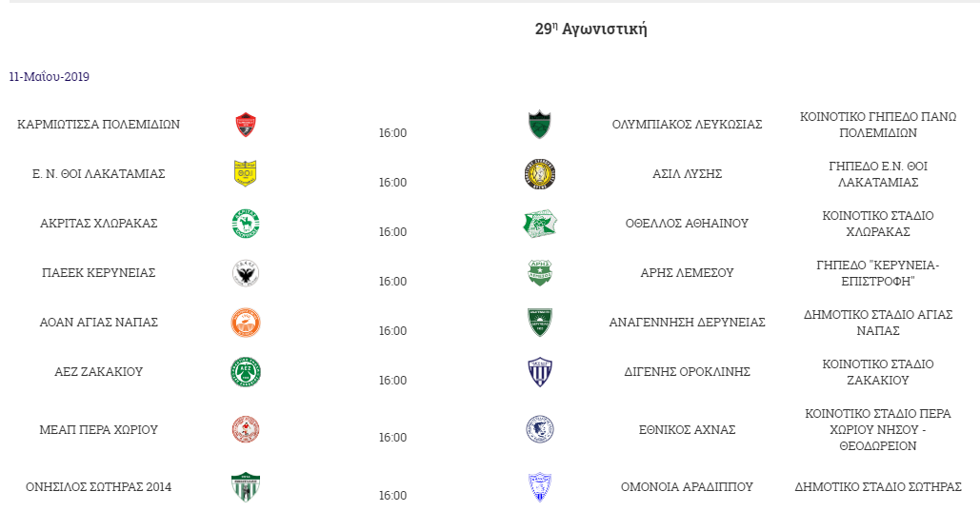Click the ΔΗΜΟΤΙΚΟ ΣΤΑΔΙΟ ΣΩΤΗΡΑΣ venue text
980x531 pixels.
(x=878, y=486)
